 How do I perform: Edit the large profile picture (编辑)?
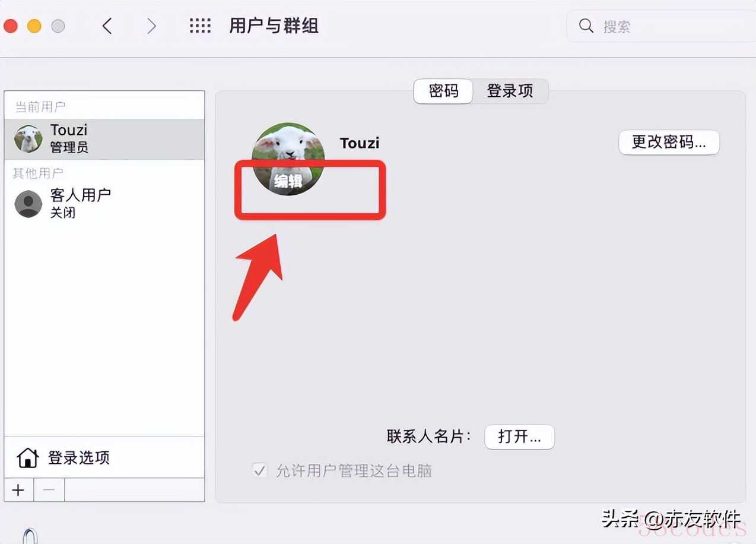point(288,159)
